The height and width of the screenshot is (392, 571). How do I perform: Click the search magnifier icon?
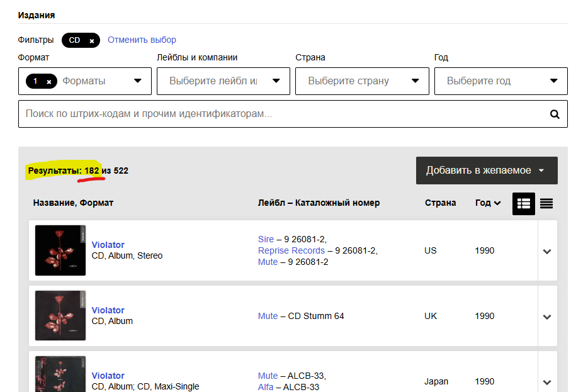coord(555,115)
